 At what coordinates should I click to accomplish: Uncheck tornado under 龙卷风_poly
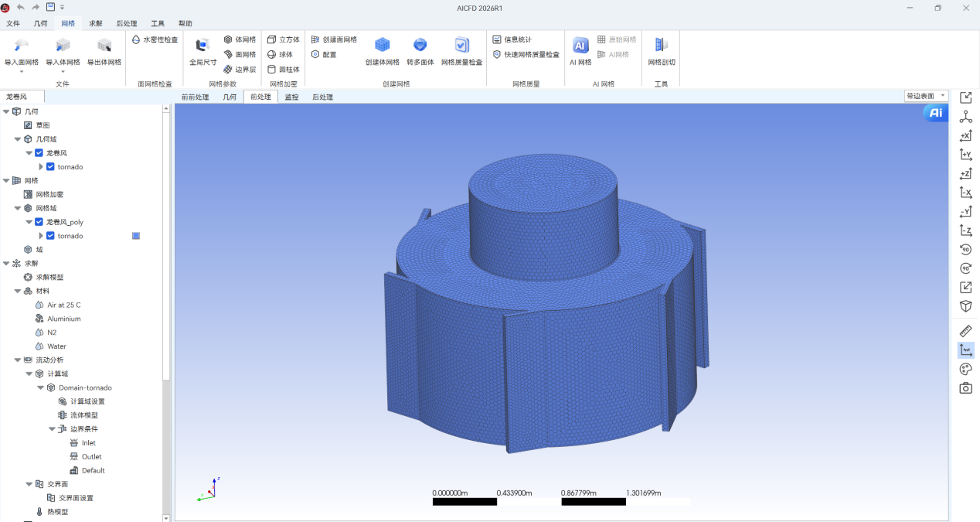click(x=51, y=236)
